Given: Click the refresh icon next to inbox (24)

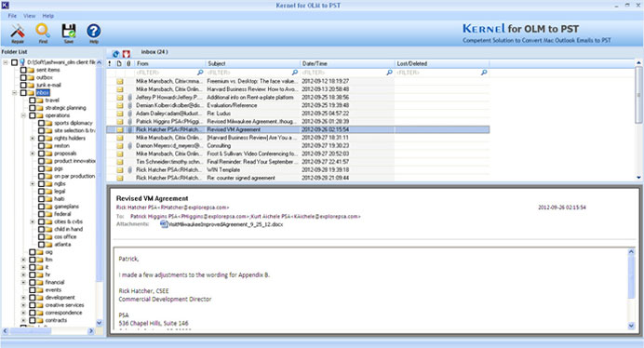Looking at the screenshot, I should coord(116,54).
